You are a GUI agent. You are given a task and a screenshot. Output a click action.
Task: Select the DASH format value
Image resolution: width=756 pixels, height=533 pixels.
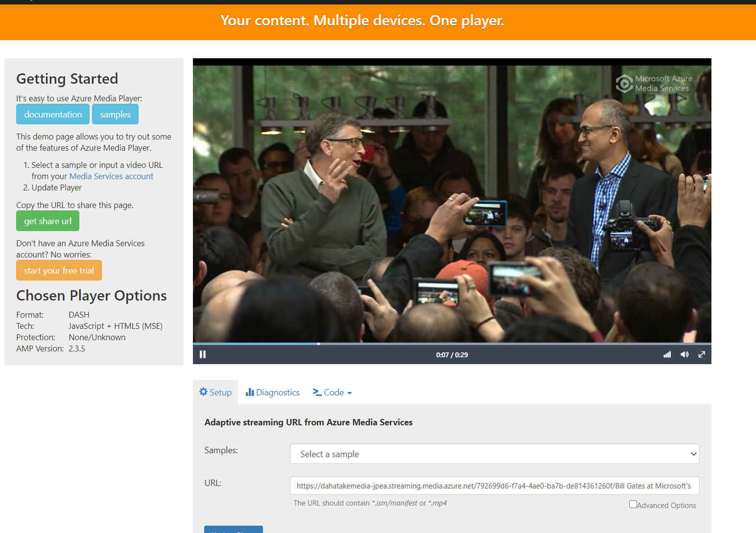(79, 315)
